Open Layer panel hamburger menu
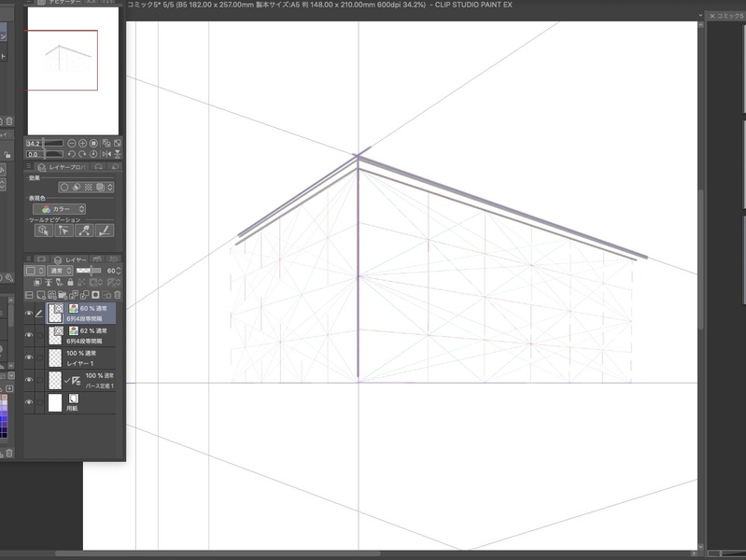Viewport: 746px width, 560px height. pos(29,259)
